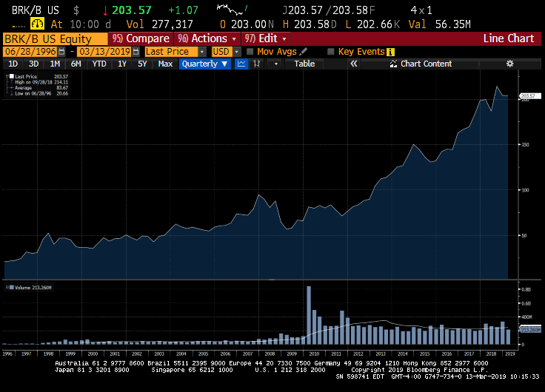Click the +1.07 price change value
This screenshot has width=545, height=392.
[183, 10]
